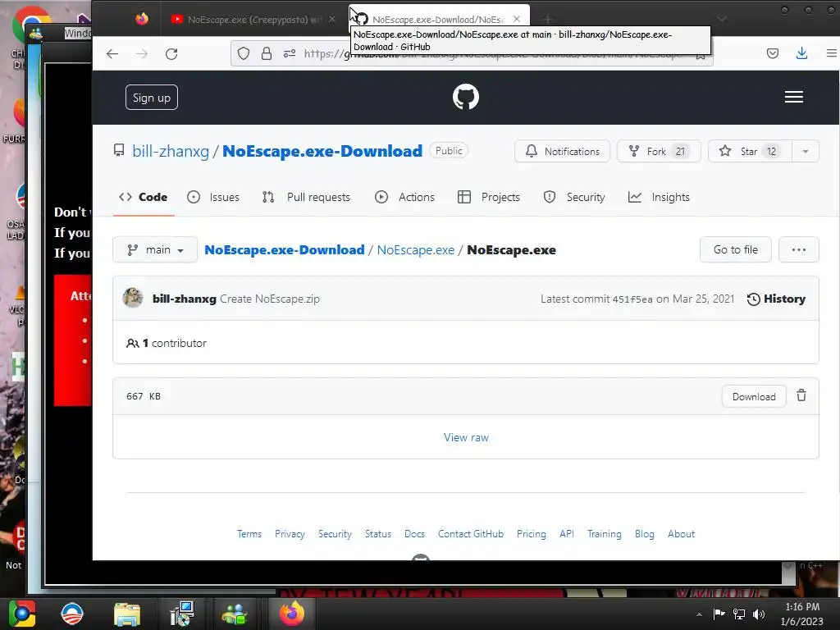Viewport: 840px width, 630px height.
Task: Click Go to file button
Action: tap(736, 249)
